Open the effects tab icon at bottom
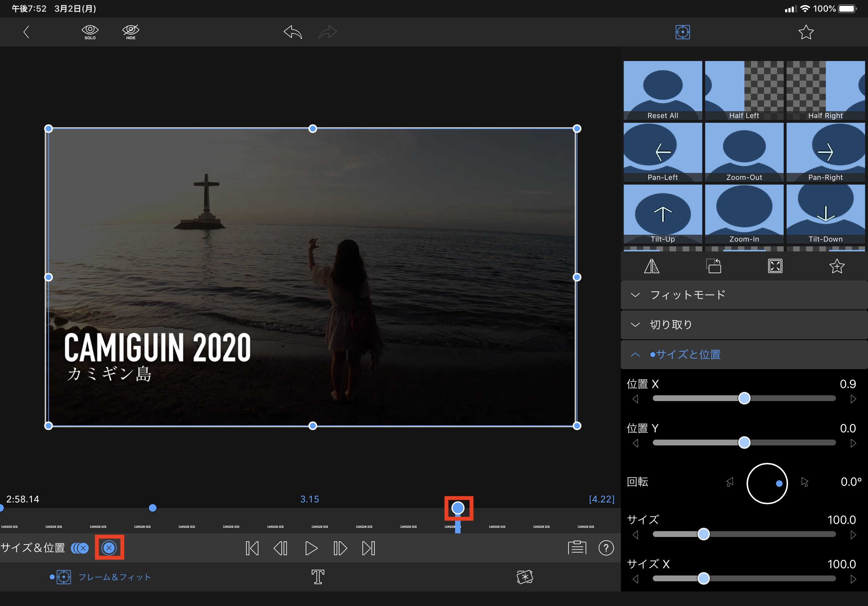This screenshot has height=606, width=868. [x=525, y=577]
